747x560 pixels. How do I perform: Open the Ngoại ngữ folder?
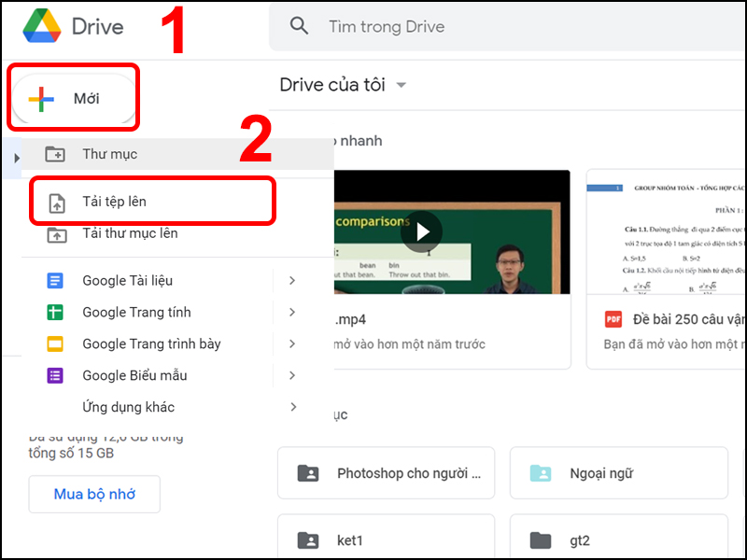(x=619, y=473)
